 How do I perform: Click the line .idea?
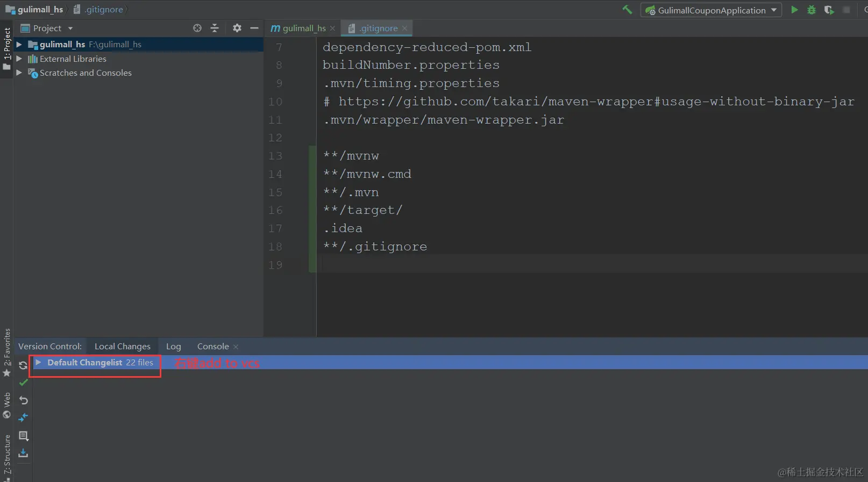click(x=343, y=228)
